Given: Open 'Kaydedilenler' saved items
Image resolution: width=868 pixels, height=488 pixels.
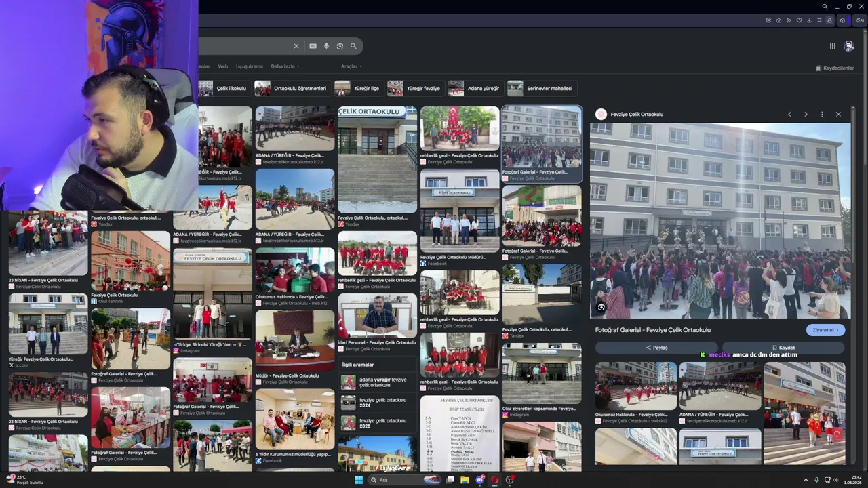Looking at the screenshot, I should pyautogui.click(x=835, y=68).
